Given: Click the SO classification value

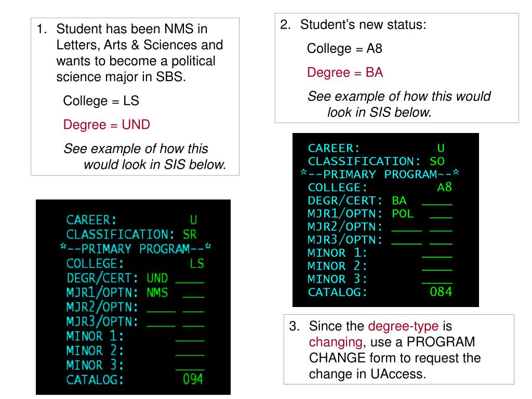Looking at the screenshot, I should (437, 161).
